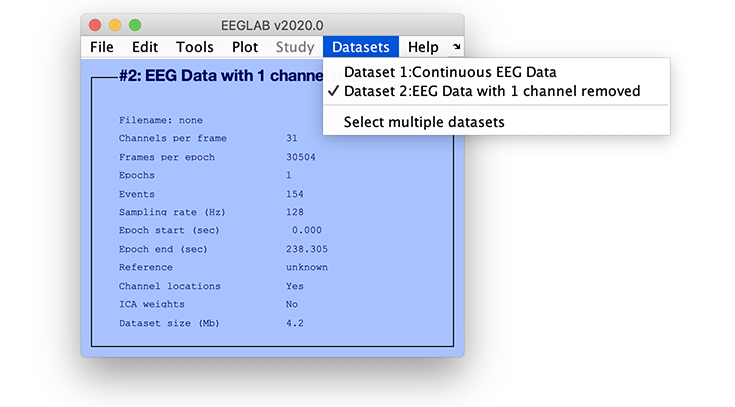Collapse the open Datasets menu
Viewport: 735px width, 407px height.
(x=361, y=47)
